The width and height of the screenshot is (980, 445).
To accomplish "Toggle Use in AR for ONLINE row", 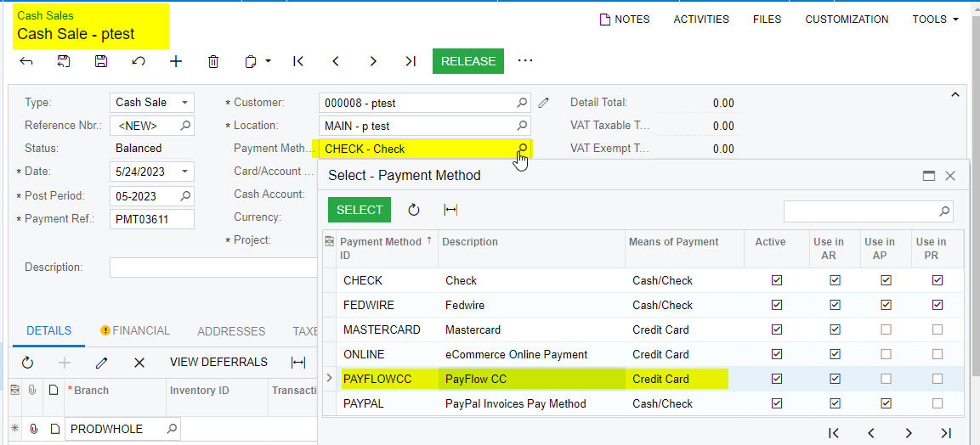I will (x=835, y=354).
